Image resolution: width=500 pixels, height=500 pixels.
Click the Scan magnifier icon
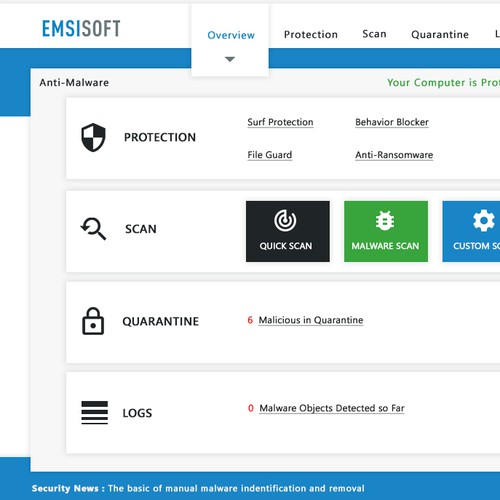coord(93,229)
